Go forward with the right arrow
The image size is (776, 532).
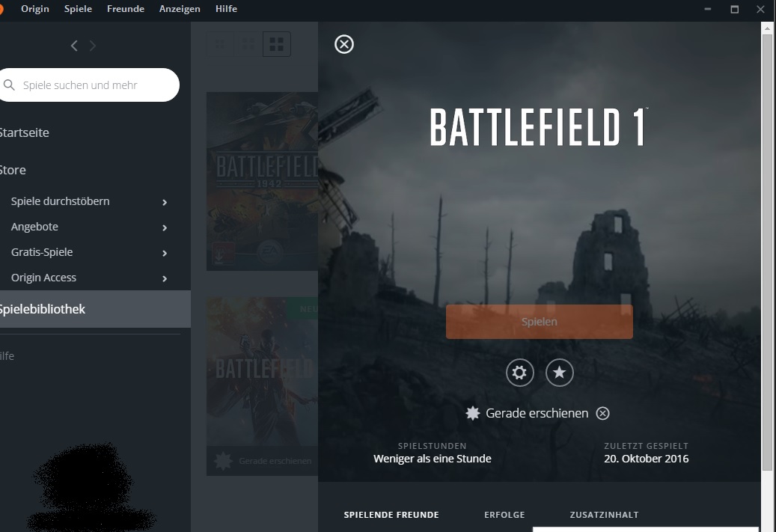pos(93,46)
